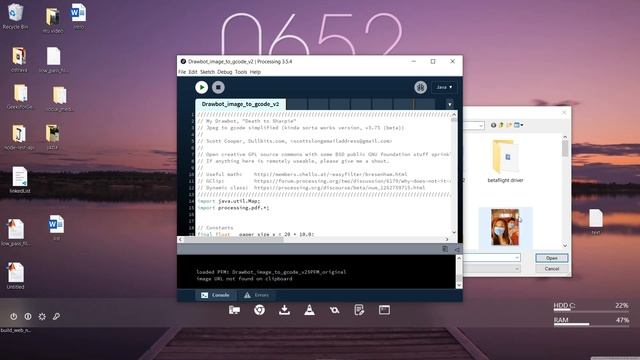Switch to the Errors tab
640x360 pixels.
257,295
